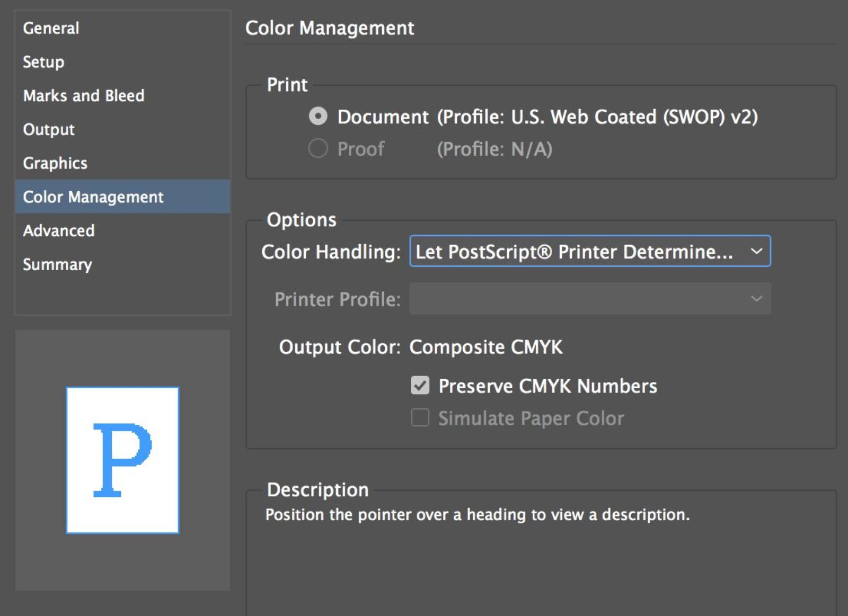The width and height of the screenshot is (848, 616).
Task: Open the Color Handling dropdown
Action: 590,251
